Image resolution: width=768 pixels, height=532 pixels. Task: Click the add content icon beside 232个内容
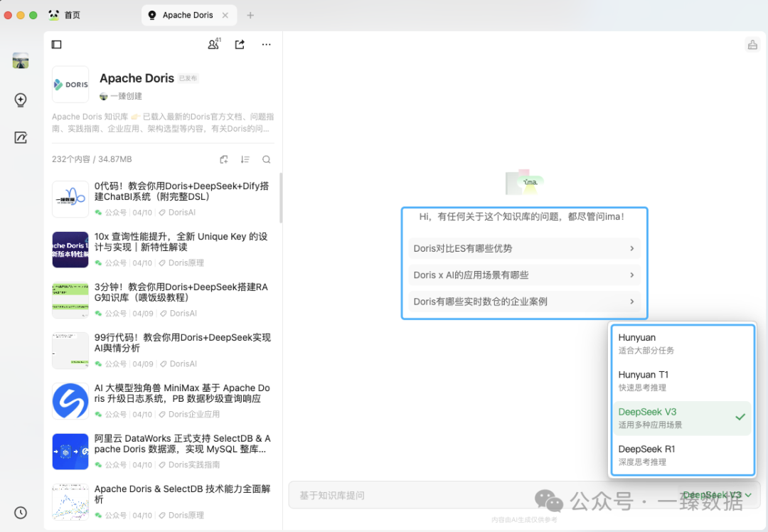click(x=224, y=159)
